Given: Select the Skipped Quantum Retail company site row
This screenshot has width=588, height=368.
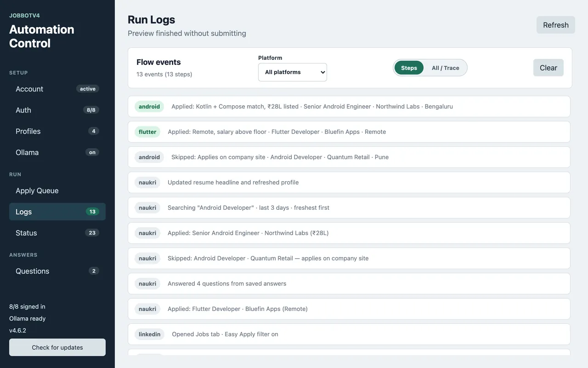Looking at the screenshot, I should [x=349, y=258].
